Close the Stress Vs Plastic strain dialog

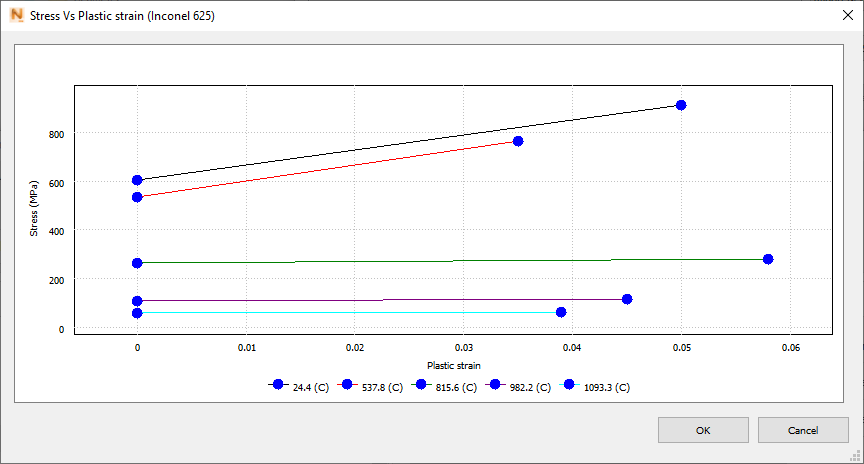click(x=848, y=15)
